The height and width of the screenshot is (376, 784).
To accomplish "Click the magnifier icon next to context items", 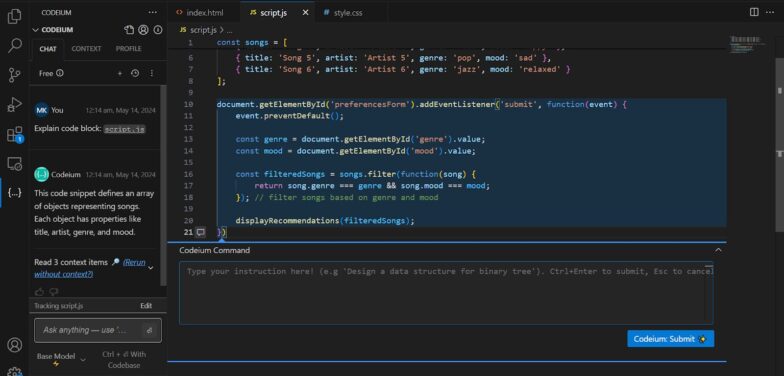I will 116,262.
